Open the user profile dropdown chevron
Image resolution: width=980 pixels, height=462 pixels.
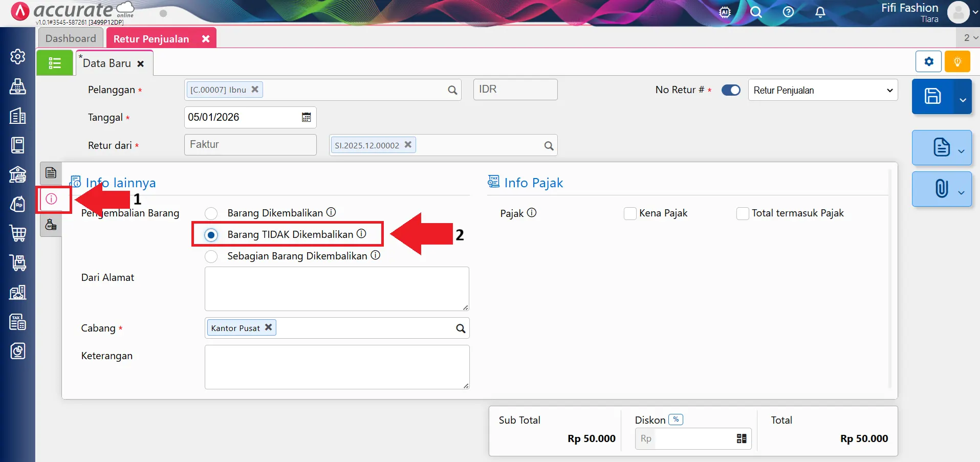tap(975, 13)
